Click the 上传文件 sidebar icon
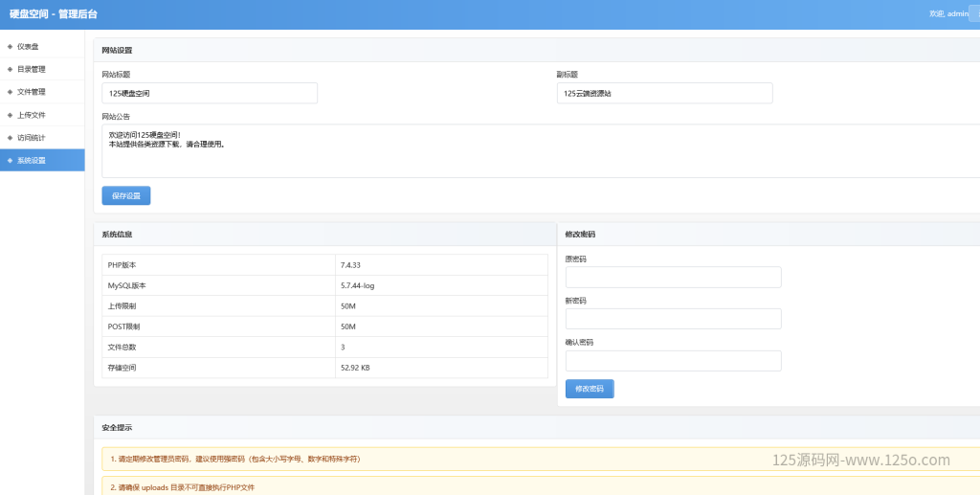This screenshot has height=495, width=980. pyautogui.click(x=10, y=115)
